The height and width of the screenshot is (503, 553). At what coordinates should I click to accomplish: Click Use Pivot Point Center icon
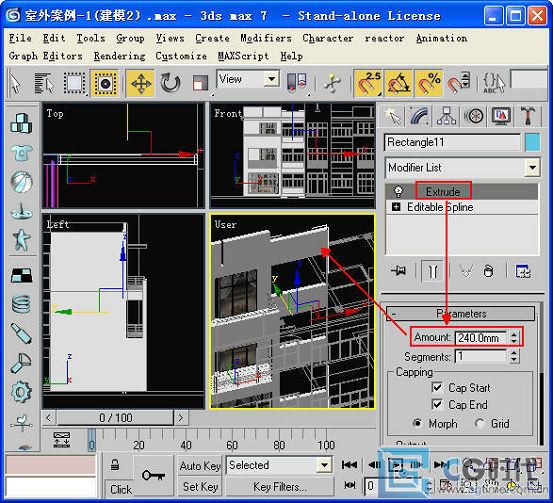(297, 83)
